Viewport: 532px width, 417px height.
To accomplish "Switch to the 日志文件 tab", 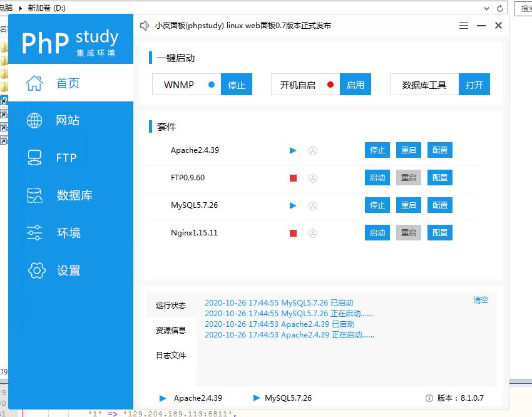I will coord(171,356).
